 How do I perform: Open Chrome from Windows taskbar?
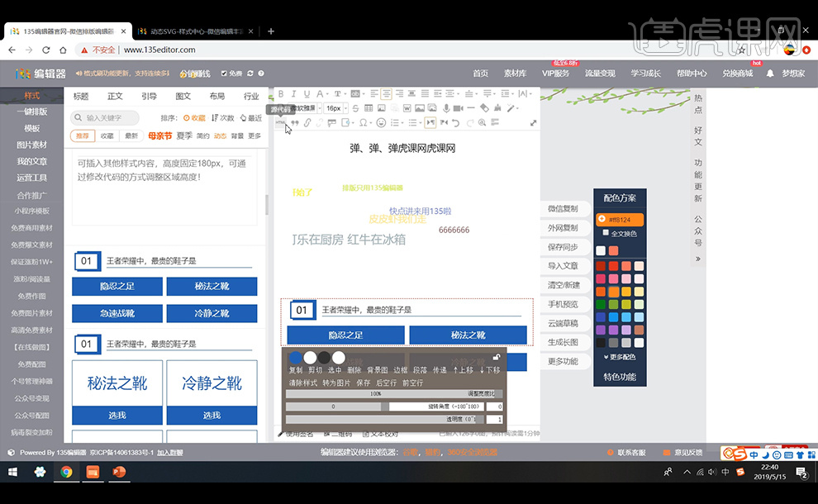click(x=66, y=472)
